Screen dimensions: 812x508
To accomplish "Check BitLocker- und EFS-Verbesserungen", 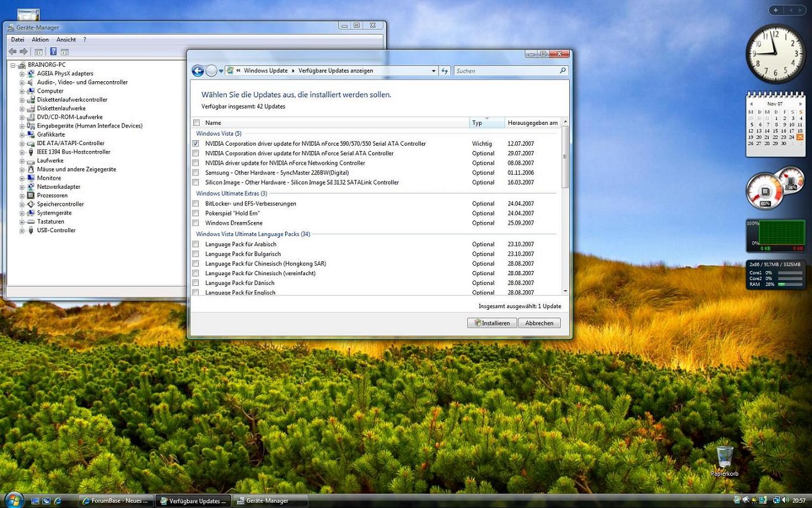I will tap(196, 204).
